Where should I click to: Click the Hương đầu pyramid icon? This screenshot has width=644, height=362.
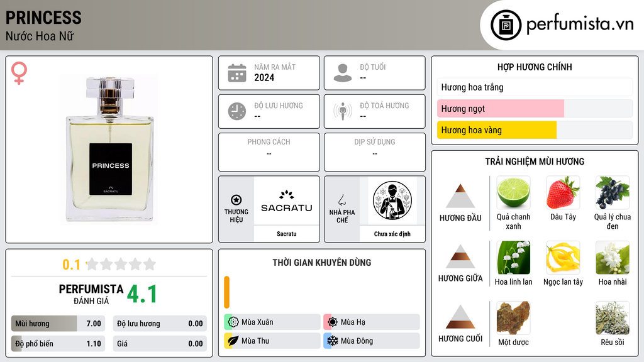click(460, 196)
